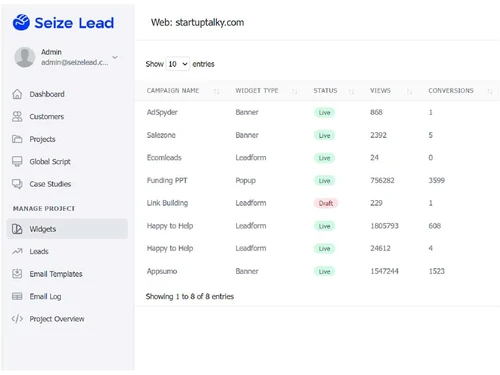500x375 pixels.
Task: Click views value 2392
Action: point(378,135)
